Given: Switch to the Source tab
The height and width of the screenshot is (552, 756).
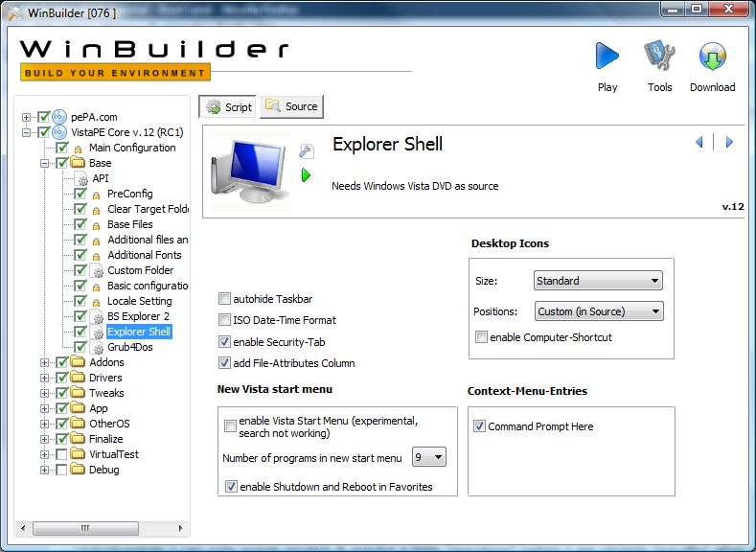Looking at the screenshot, I should pyautogui.click(x=291, y=106).
